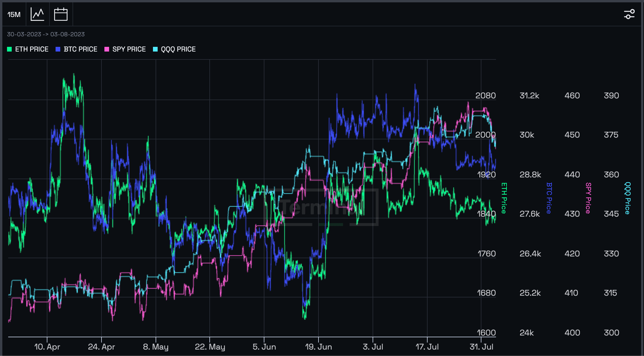Click the green ETH legend color square
Viewport: 644px width, 356px height.
pyautogui.click(x=9, y=49)
